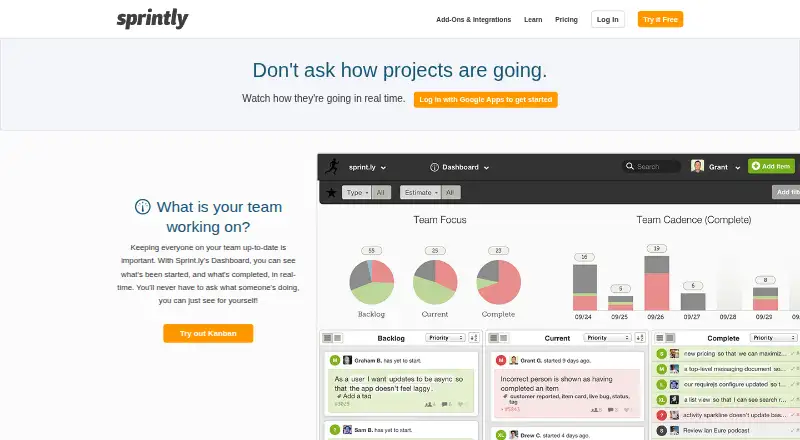Switch Complete column to card view icon
Image resolution: width=800 pixels, height=440 pixels.
(670, 338)
